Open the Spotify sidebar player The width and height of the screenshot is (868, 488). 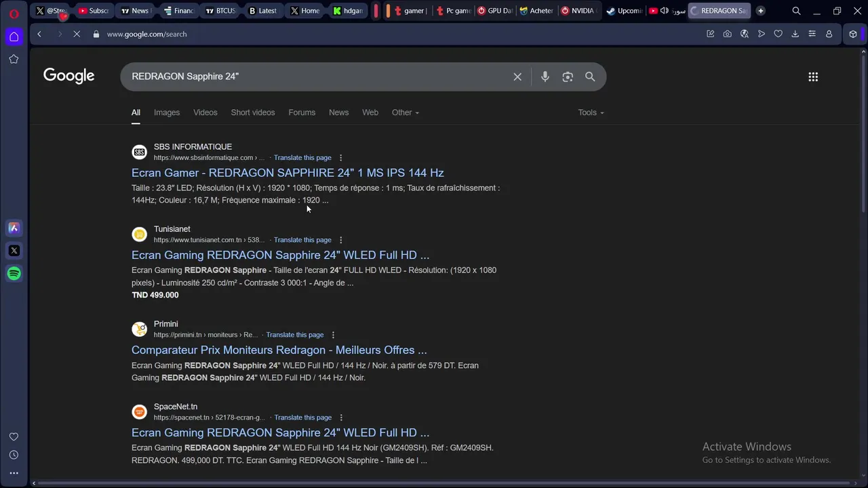click(14, 274)
